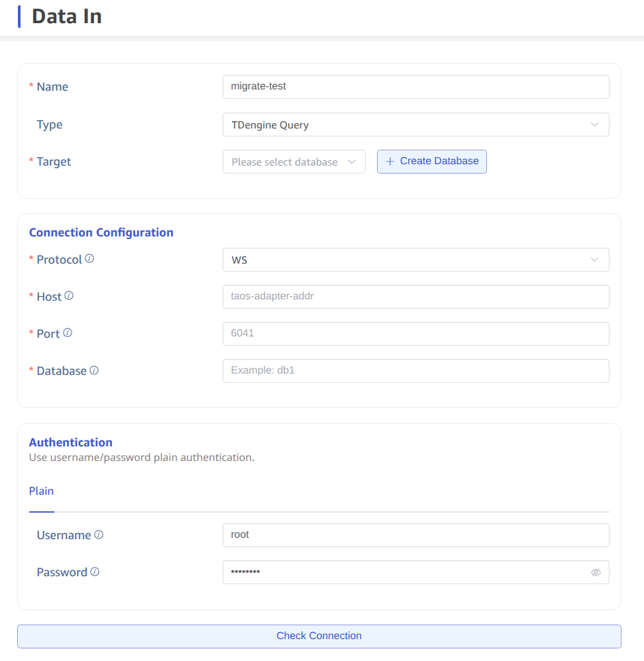This screenshot has width=644, height=661.
Task: Expand the Target database selector
Action: point(294,162)
